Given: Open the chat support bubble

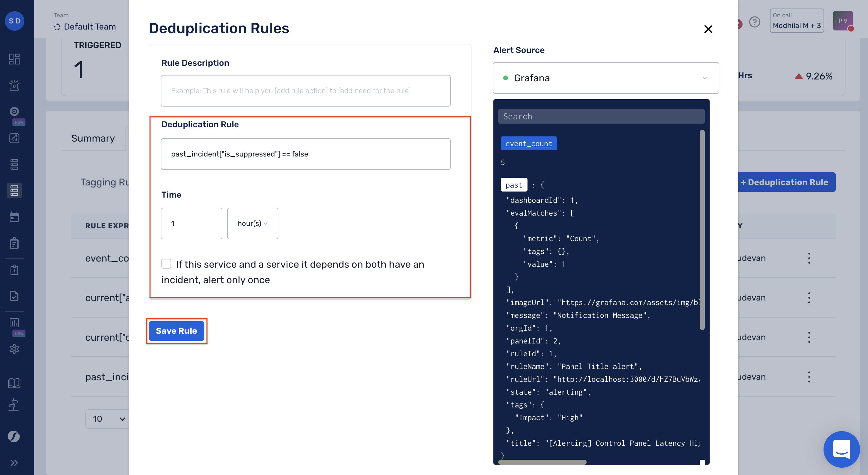Looking at the screenshot, I should click(842, 449).
